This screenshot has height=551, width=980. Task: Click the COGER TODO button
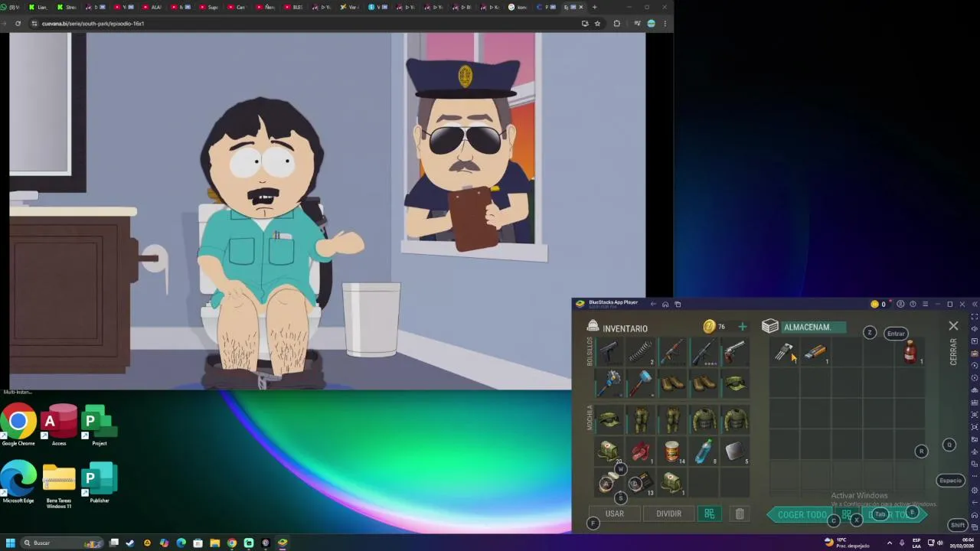pos(802,515)
